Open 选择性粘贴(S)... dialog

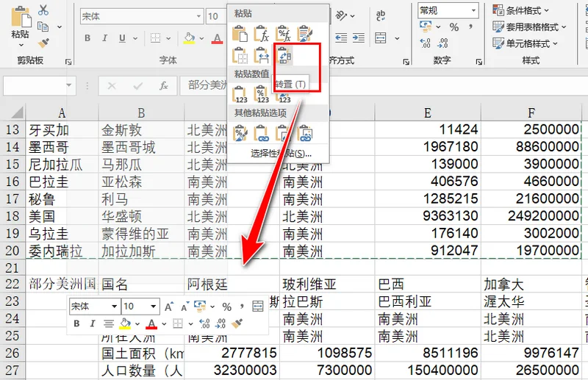281,153
